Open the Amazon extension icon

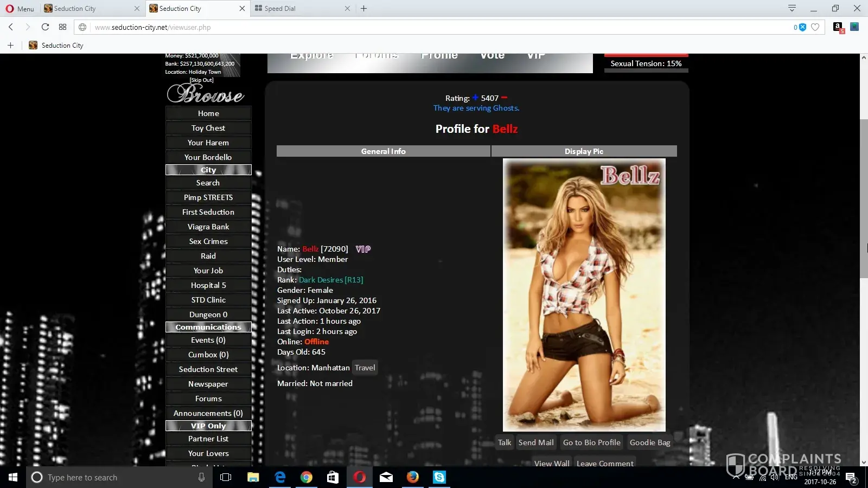(838, 27)
